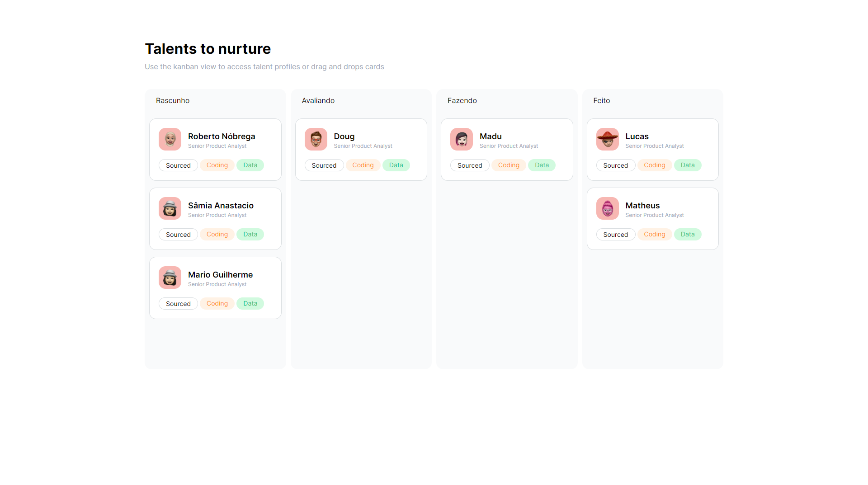Toggle the Coding tag on Madu's card

point(508,165)
